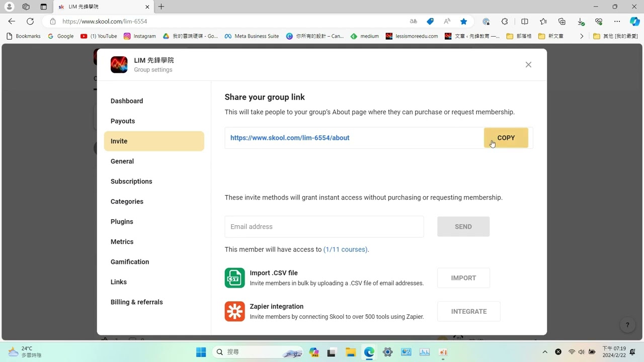Click the browser refresh icon
644x362 pixels.
pyautogui.click(x=30, y=21)
